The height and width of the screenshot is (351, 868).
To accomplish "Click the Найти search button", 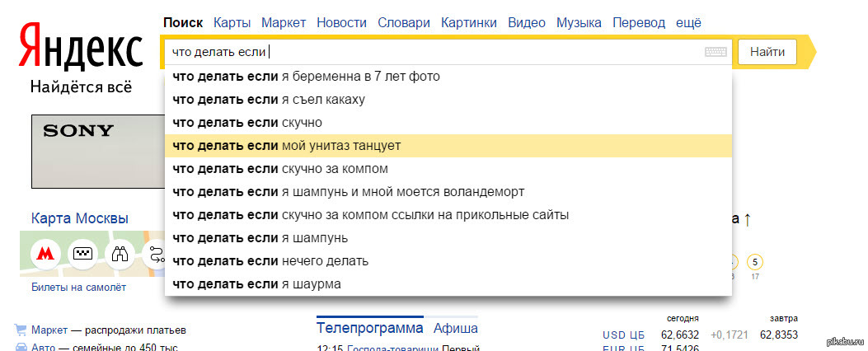I will pyautogui.click(x=767, y=52).
